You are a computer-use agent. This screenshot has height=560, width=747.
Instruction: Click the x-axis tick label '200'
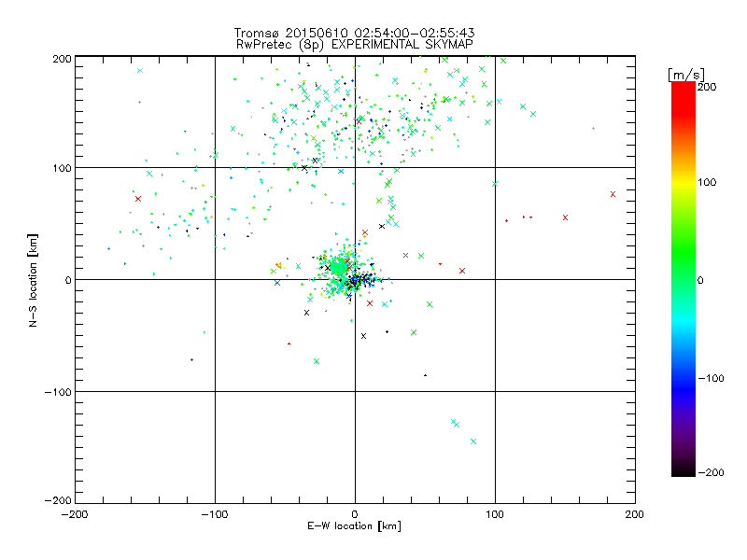(635, 514)
